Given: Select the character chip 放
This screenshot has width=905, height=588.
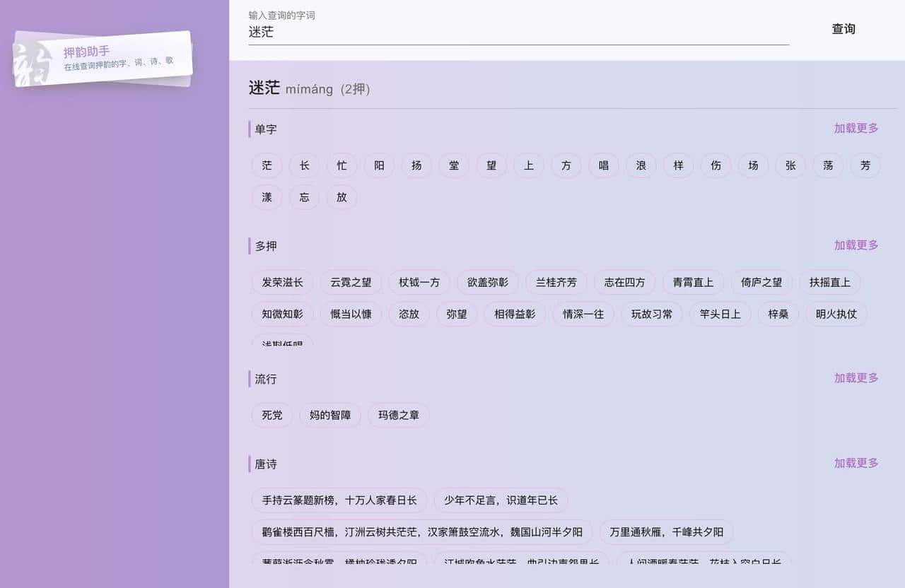Looking at the screenshot, I should point(341,197).
